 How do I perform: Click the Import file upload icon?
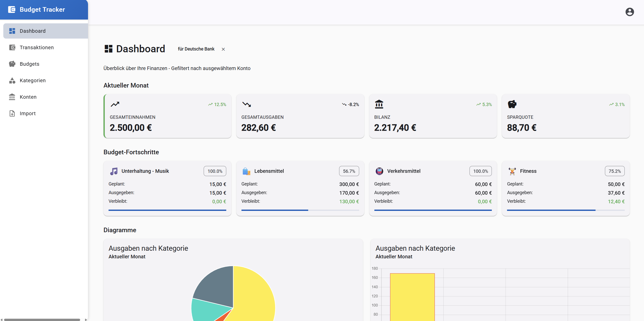[x=12, y=113]
